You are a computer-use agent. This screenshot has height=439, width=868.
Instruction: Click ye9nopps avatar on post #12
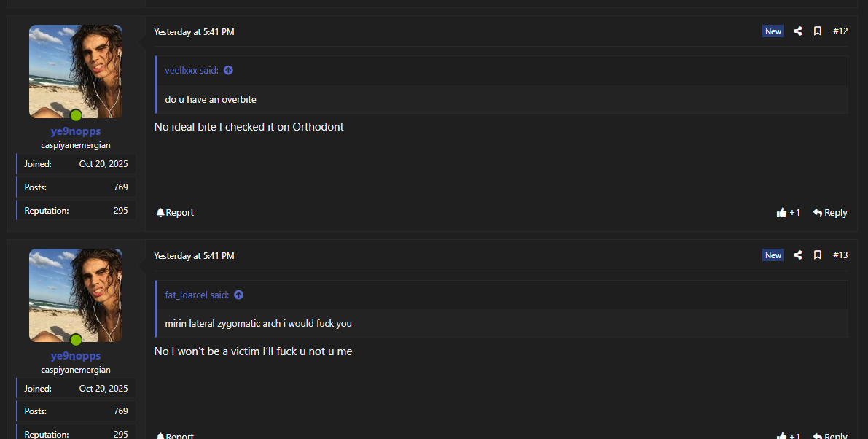pos(76,71)
